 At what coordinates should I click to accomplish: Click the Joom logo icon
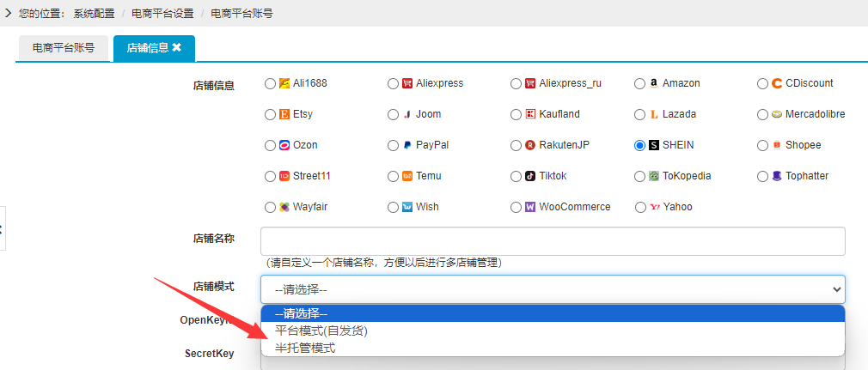pos(407,114)
